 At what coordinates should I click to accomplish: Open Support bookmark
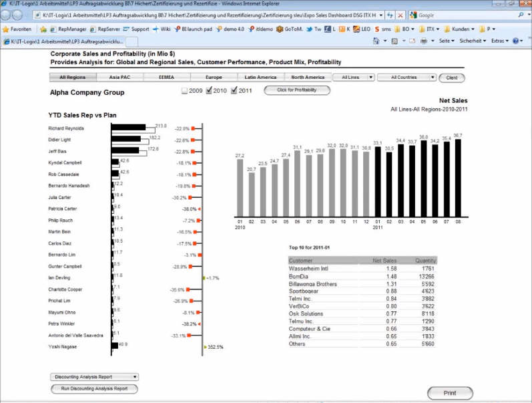pos(136,29)
